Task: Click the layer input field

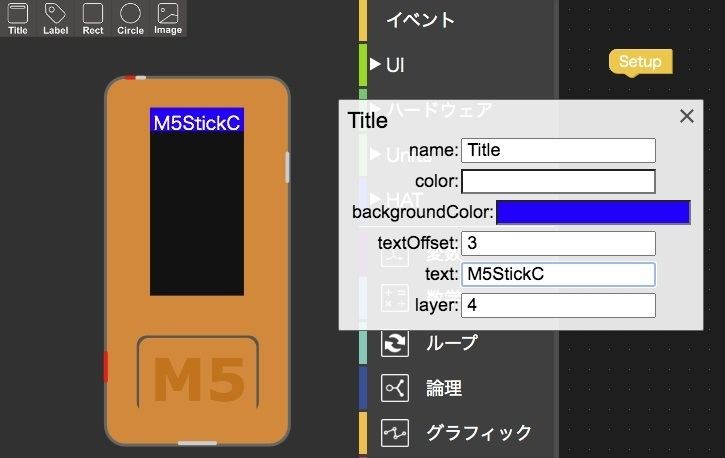Action: point(558,305)
